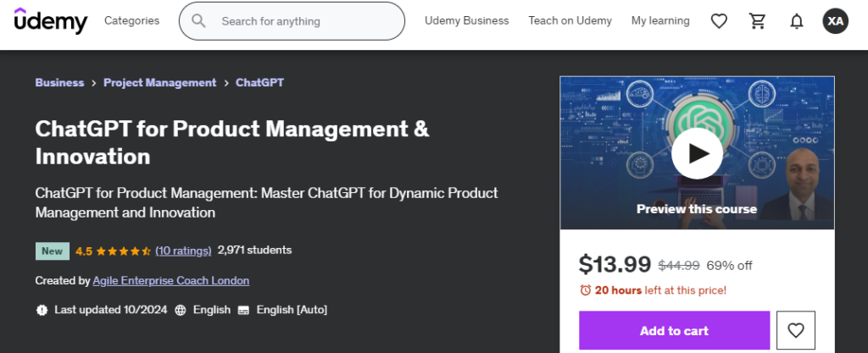The image size is (868, 353).
Task: Go to My learning
Action: click(660, 21)
